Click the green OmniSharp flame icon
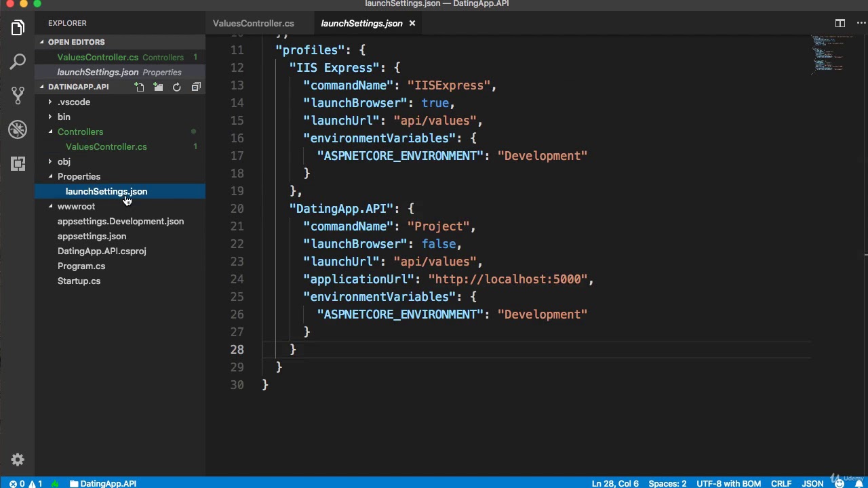Viewport: 868px width, 488px height. pos(55,483)
